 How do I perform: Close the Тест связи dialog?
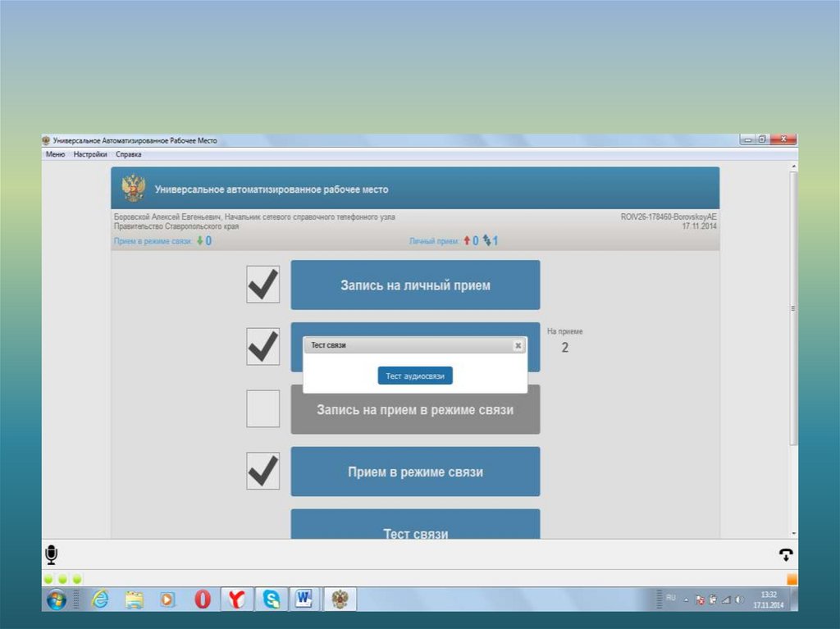518,346
